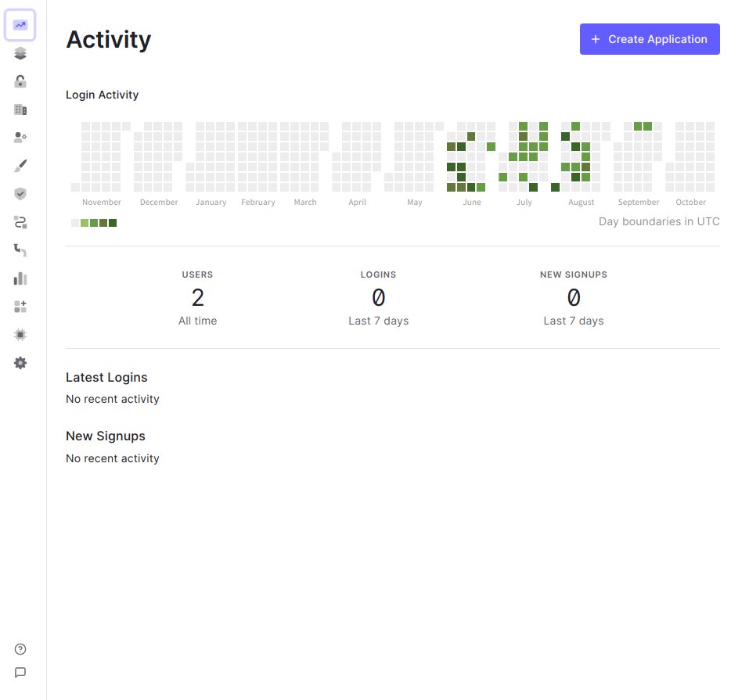Open User Management via the person-gear icon
Image resolution: width=731 pixels, height=700 pixels.
coord(20,138)
